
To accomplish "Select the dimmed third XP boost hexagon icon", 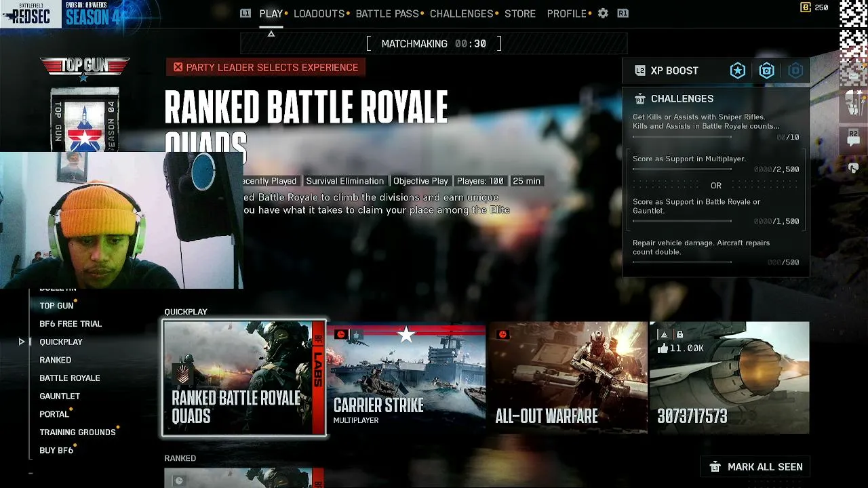I will pyautogui.click(x=795, y=70).
